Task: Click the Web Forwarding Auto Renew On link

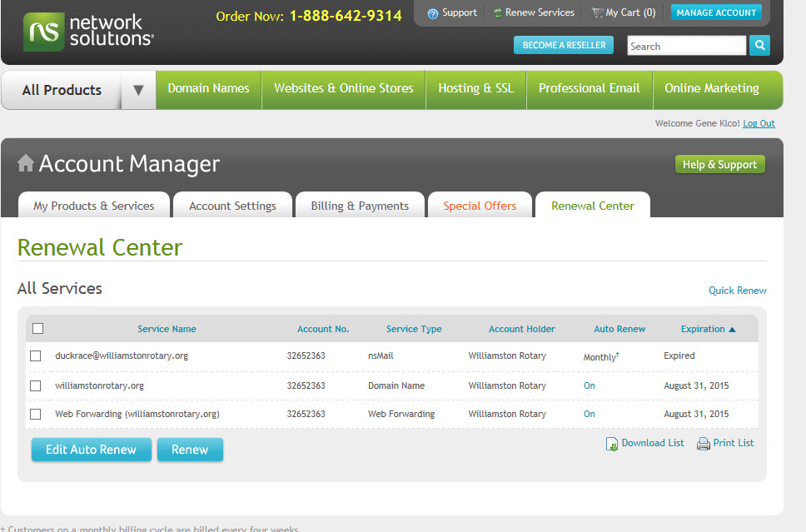Action: pos(589,414)
